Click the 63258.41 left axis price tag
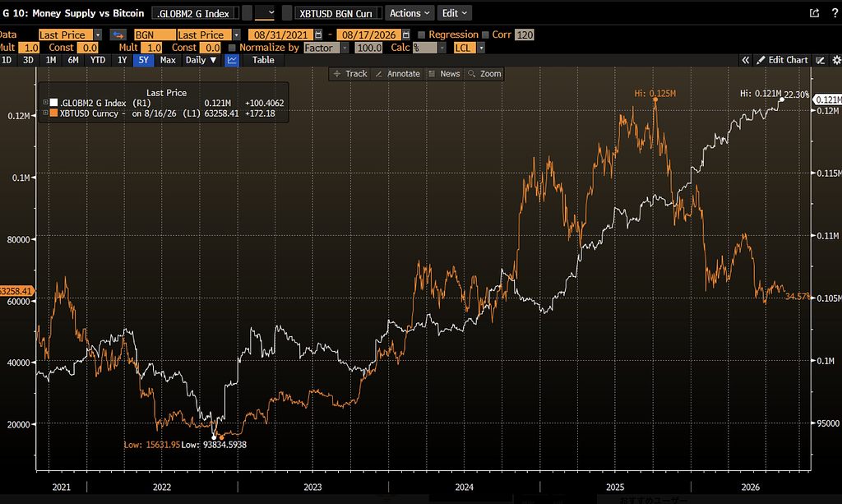The image size is (842, 504). point(16,291)
